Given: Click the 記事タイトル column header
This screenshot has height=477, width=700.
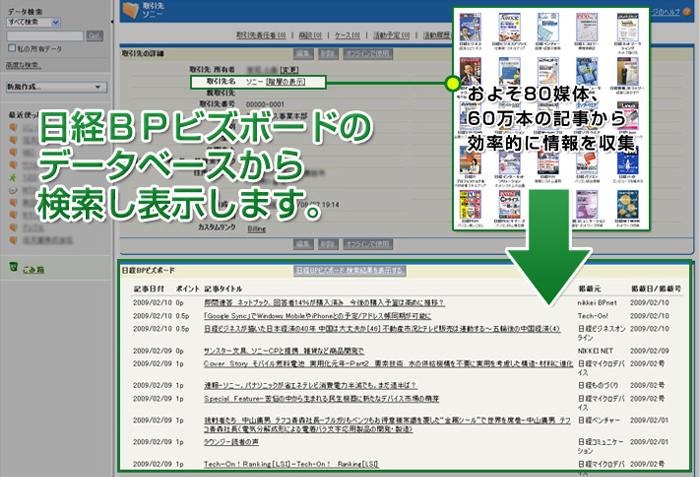Looking at the screenshot, I should pos(223,289).
